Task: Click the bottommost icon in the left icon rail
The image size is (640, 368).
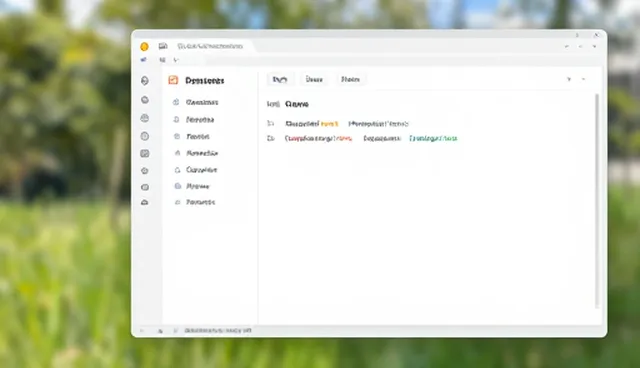Action: [144, 202]
